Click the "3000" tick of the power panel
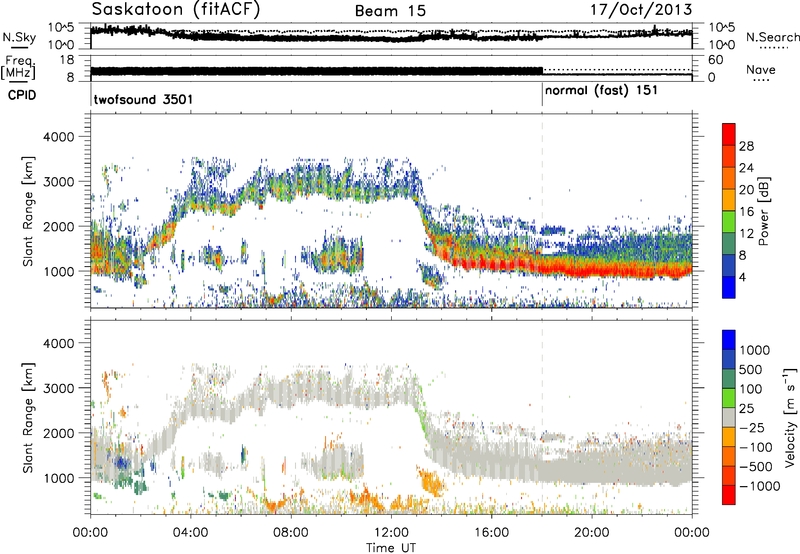The height and width of the screenshot is (554, 800). (61, 182)
